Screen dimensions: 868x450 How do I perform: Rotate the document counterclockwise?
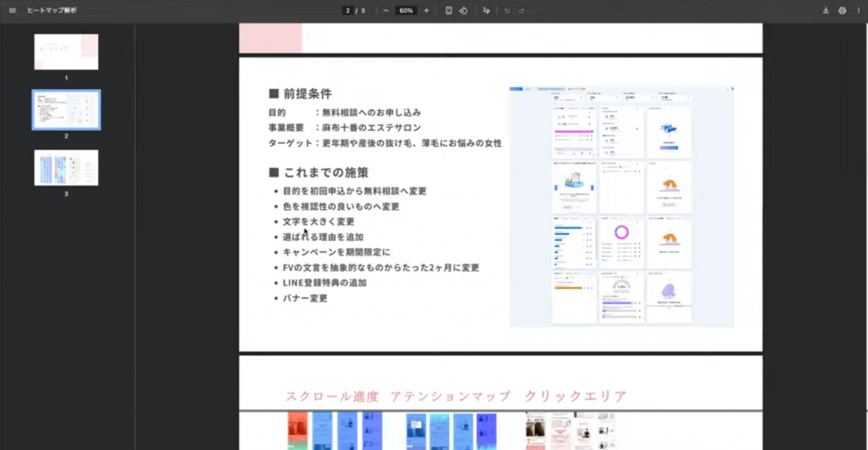click(464, 10)
